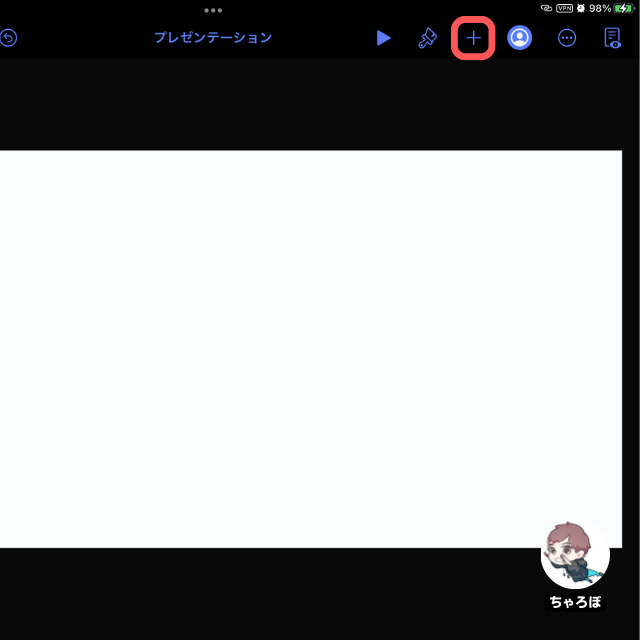The width and height of the screenshot is (640, 640).
Task: Tap the plus Insert button
Action: point(473,38)
